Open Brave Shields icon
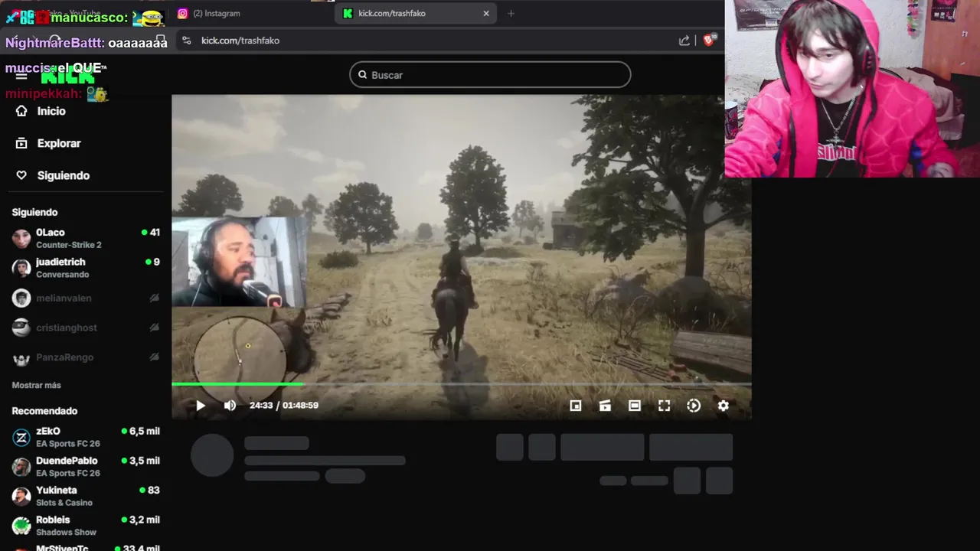 click(708, 41)
